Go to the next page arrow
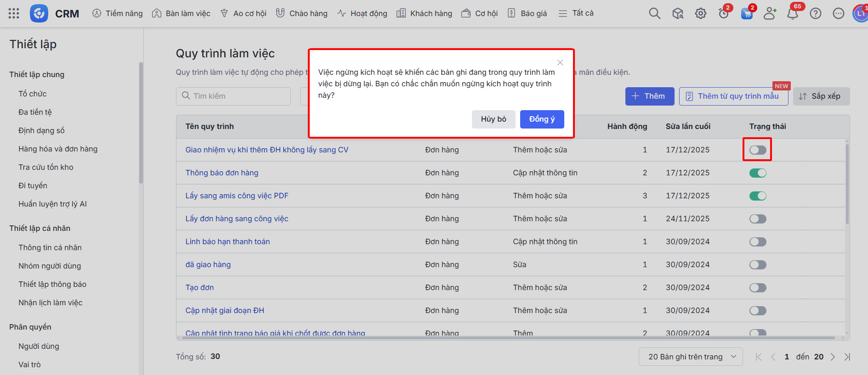868x375 pixels. [833, 357]
